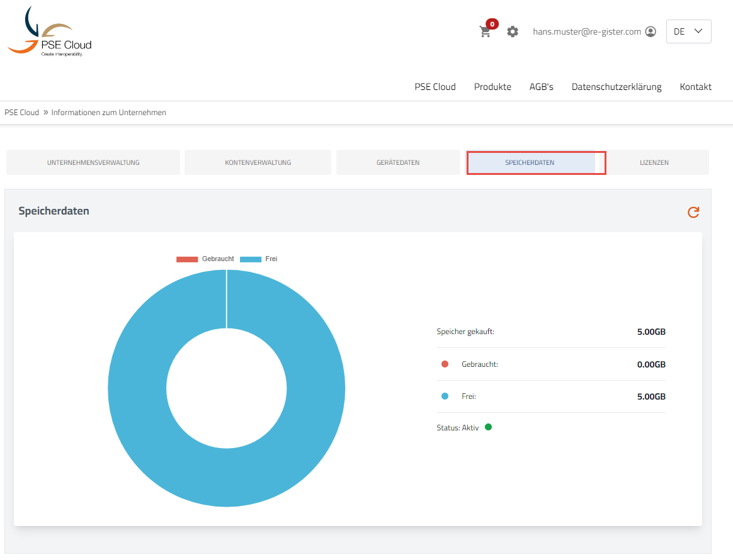Click the user profile avatar icon
This screenshot has width=733, height=560.
coord(651,31)
